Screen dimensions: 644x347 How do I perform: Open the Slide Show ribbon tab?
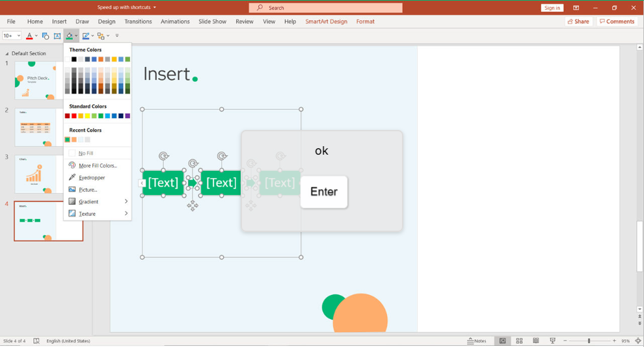212,21
